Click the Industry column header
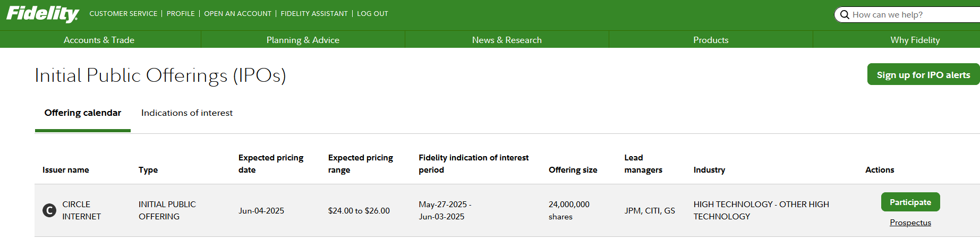The image size is (980, 247). (709, 170)
